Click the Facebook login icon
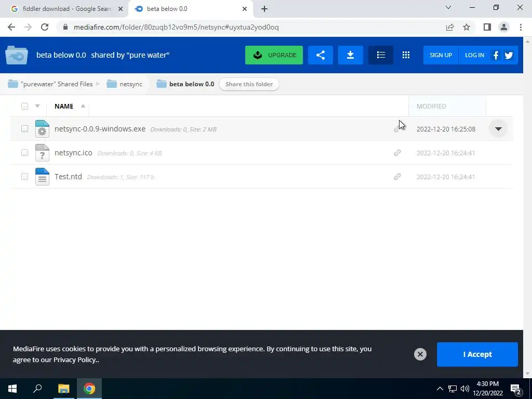The height and width of the screenshot is (399, 532). pos(496,55)
